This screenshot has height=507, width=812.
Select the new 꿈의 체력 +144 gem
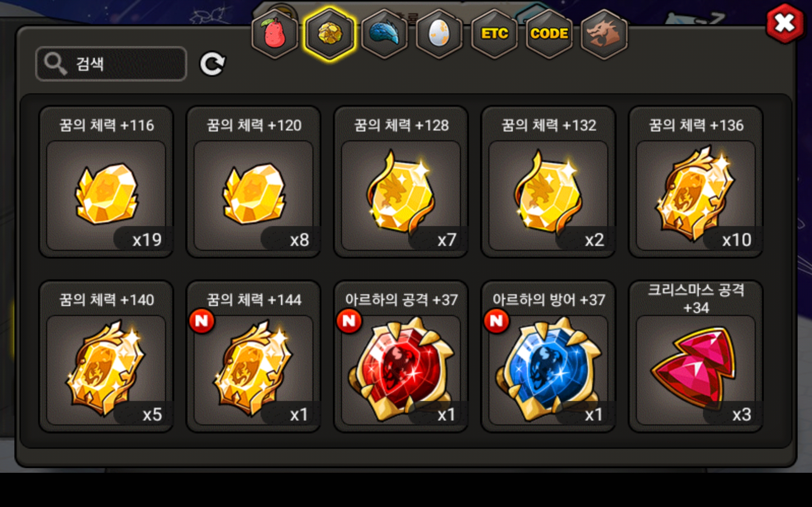[254, 356]
